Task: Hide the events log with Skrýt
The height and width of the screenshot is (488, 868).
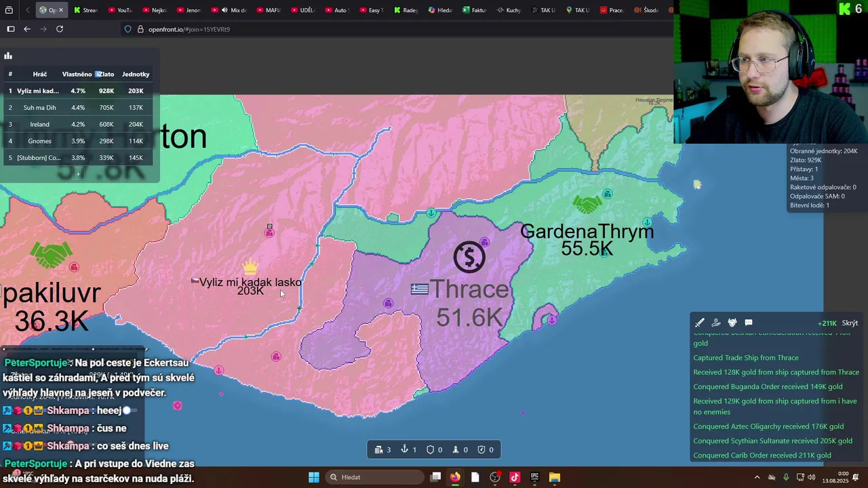Action: (x=850, y=323)
